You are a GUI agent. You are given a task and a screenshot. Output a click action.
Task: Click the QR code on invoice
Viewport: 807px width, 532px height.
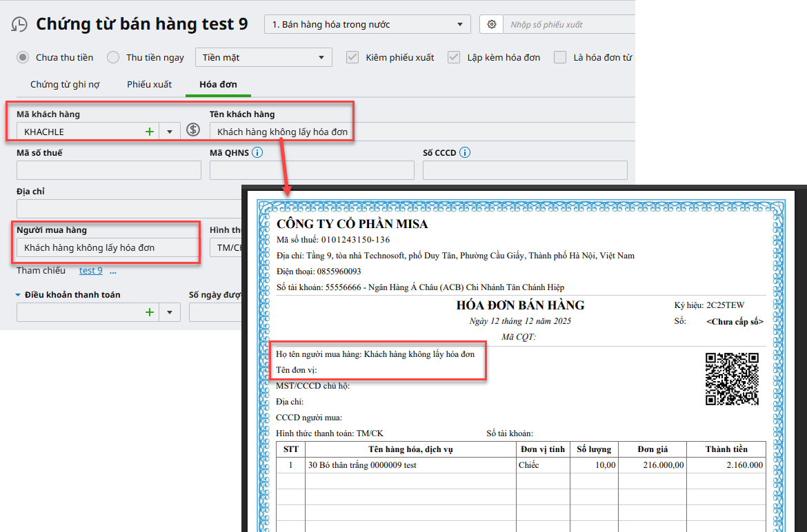pyautogui.click(x=732, y=378)
